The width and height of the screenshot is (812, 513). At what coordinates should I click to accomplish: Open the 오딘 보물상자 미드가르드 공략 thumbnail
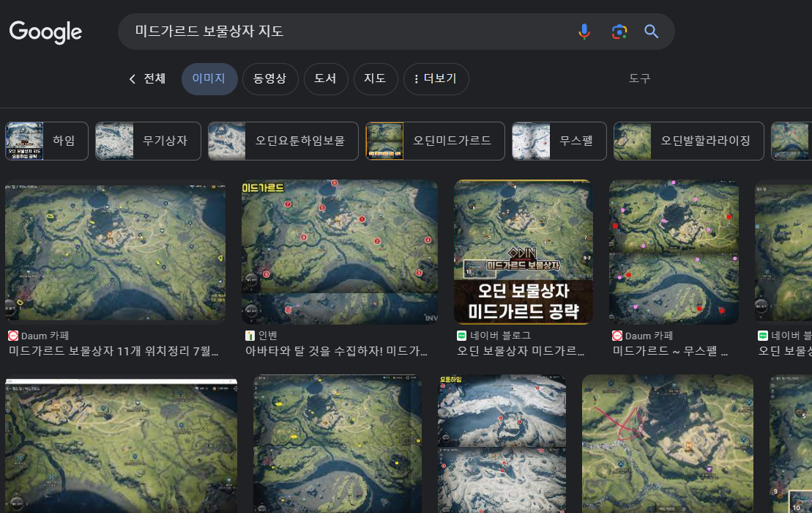point(523,252)
